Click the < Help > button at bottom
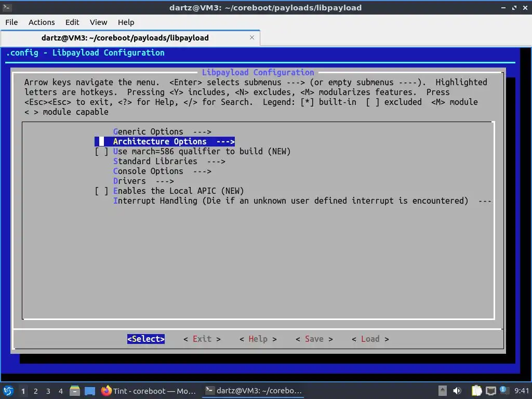Image resolution: width=532 pixels, height=399 pixels. tap(258, 339)
